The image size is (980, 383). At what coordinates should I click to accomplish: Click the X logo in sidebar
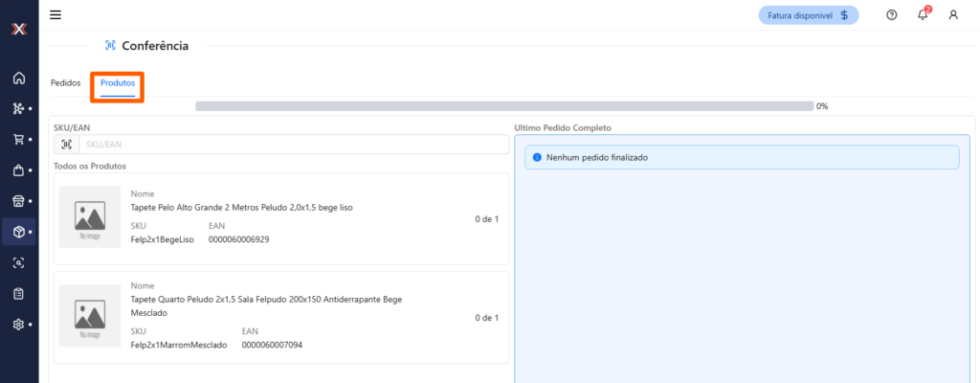[x=18, y=29]
